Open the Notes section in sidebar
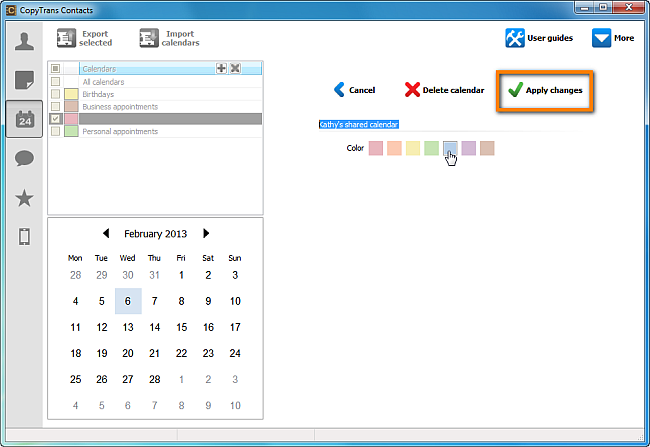 [x=24, y=80]
